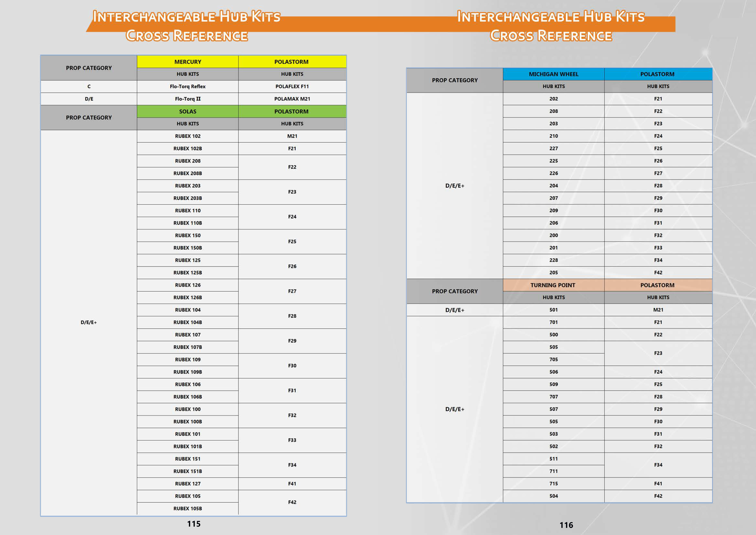Select the Michigan Wheel 202 cell
This screenshot has height=535, width=756.
point(554,99)
